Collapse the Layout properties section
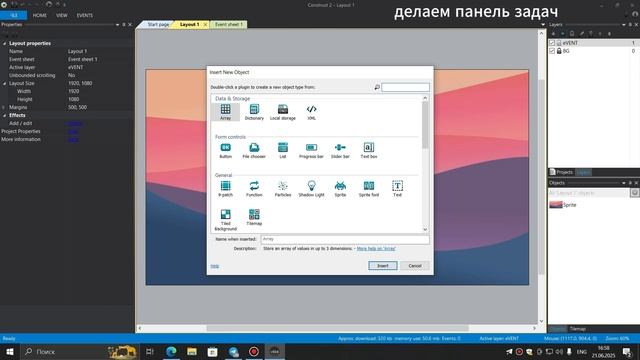The width and height of the screenshot is (640, 360). click(4, 43)
